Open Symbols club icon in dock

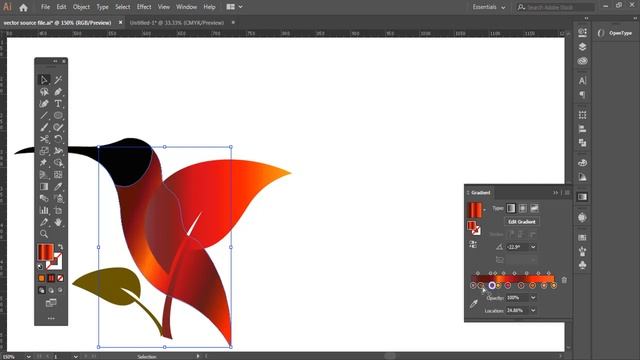click(582, 265)
